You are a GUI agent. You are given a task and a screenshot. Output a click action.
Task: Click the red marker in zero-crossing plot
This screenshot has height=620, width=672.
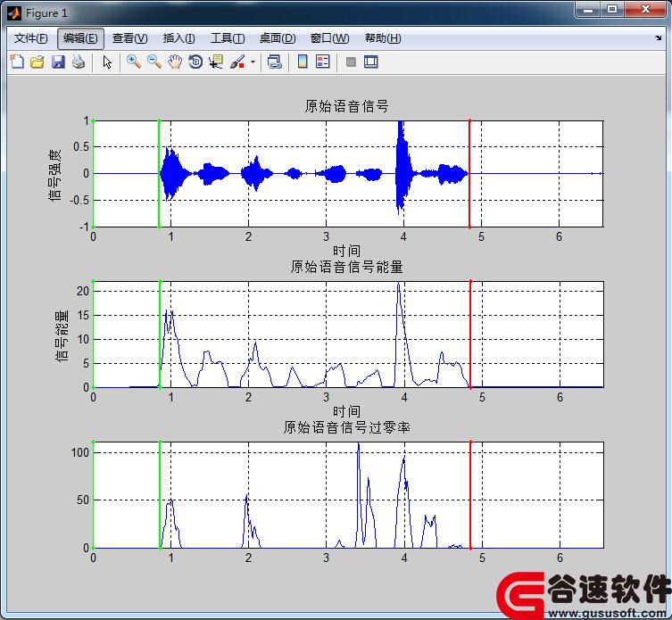click(x=470, y=495)
